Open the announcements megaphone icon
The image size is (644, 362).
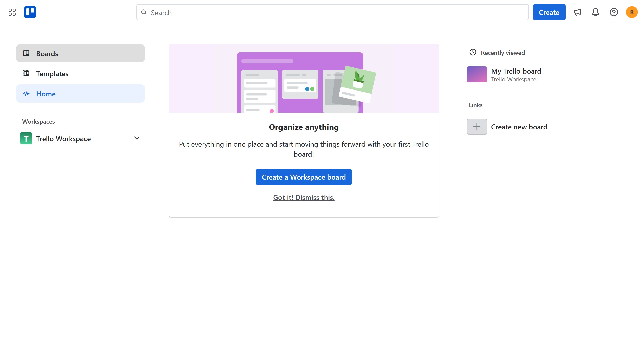pyautogui.click(x=577, y=12)
